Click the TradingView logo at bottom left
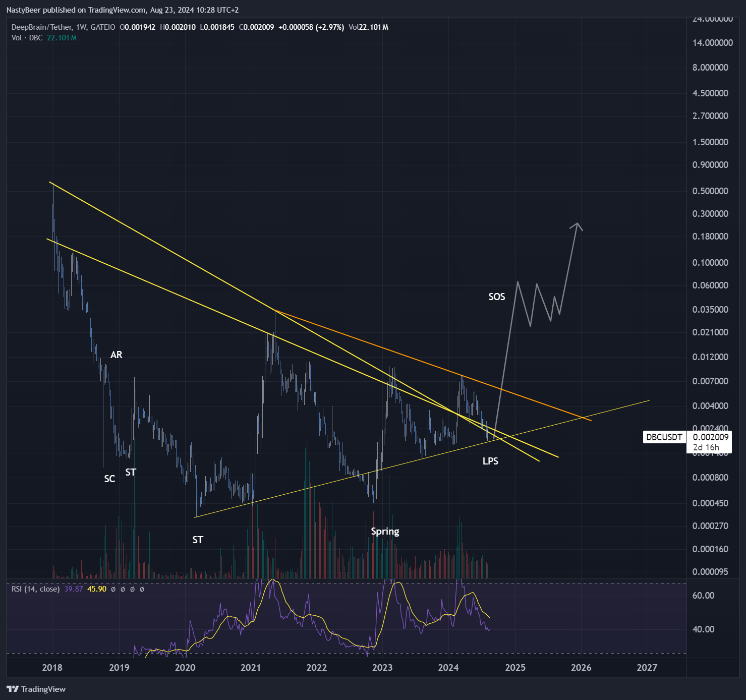Viewport: 746px width, 700px height. [x=36, y=689]
